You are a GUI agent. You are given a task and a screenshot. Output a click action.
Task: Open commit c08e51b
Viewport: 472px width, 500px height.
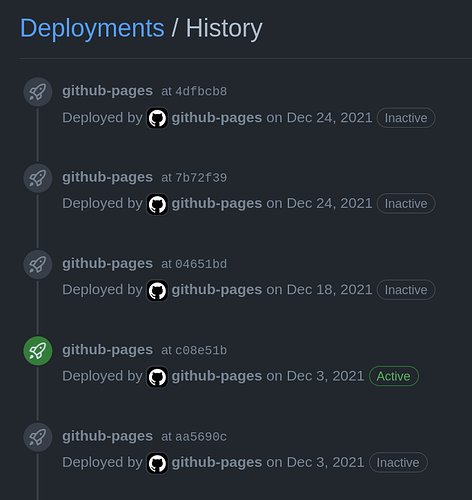[201, 350]
